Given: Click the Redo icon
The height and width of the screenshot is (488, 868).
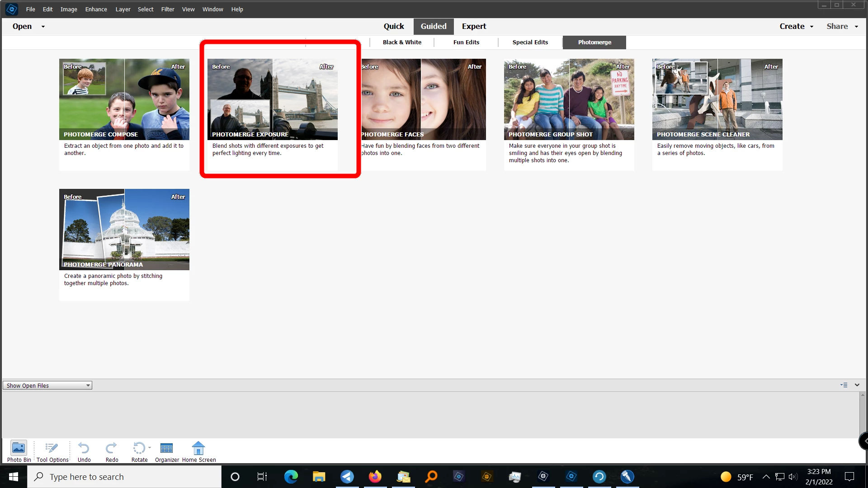Looking at the screenshot, I should coord(112,451).
